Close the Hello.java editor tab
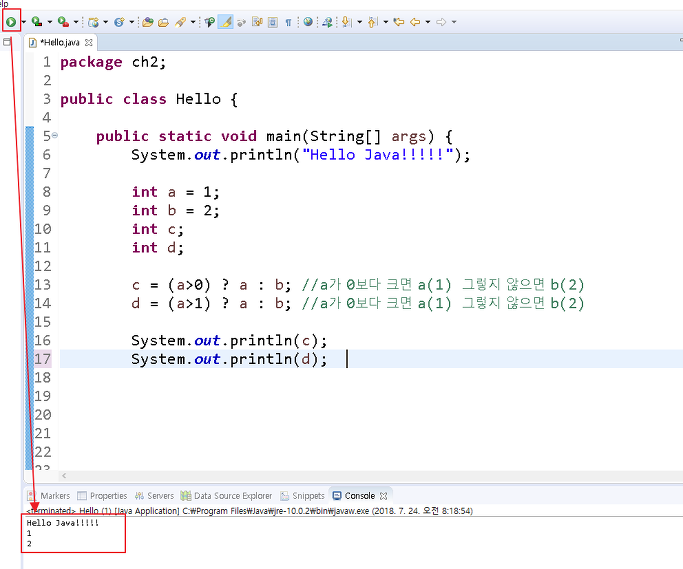683x569 pixels. (x=88, y=42)
